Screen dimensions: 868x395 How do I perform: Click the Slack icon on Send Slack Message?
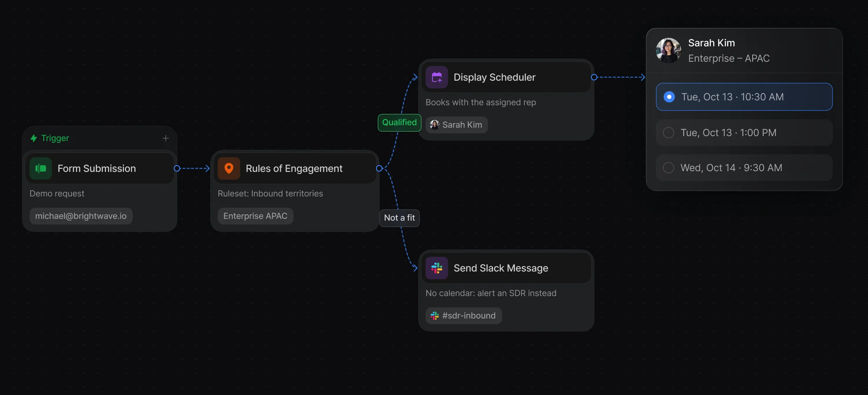(437, 268)
